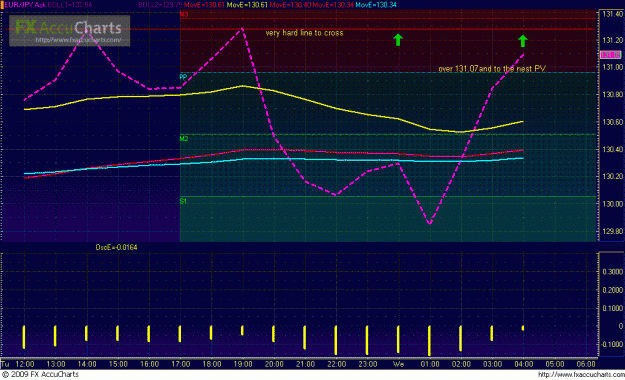Select the M2 pivot level label
This screenshot has width=625, height=380.
(184, 139)
